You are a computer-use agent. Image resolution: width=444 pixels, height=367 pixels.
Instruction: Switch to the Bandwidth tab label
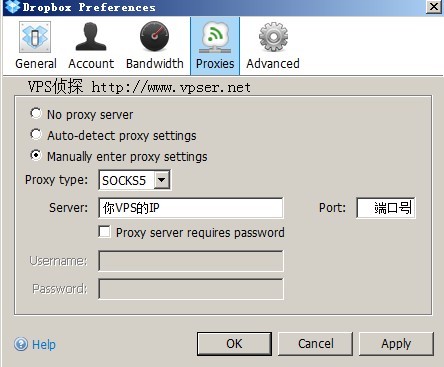coord(155,63)
